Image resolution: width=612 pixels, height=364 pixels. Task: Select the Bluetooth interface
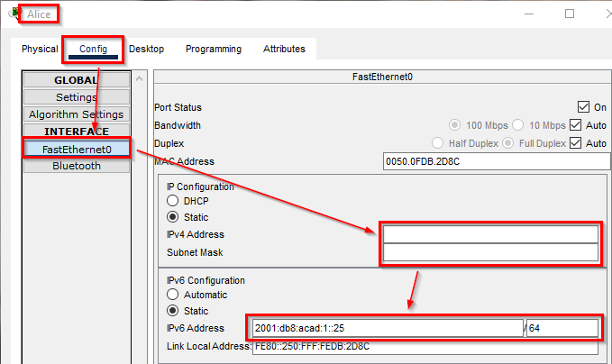(x=77, y=166)
